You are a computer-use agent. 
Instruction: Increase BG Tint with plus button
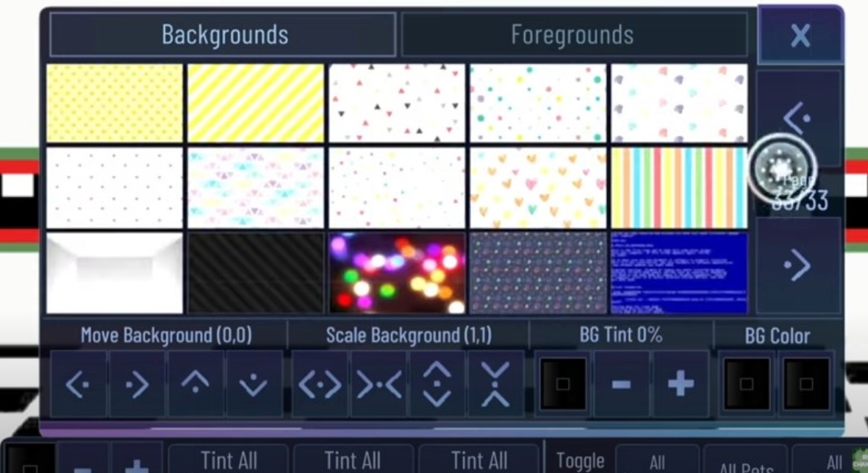(680, 384)
